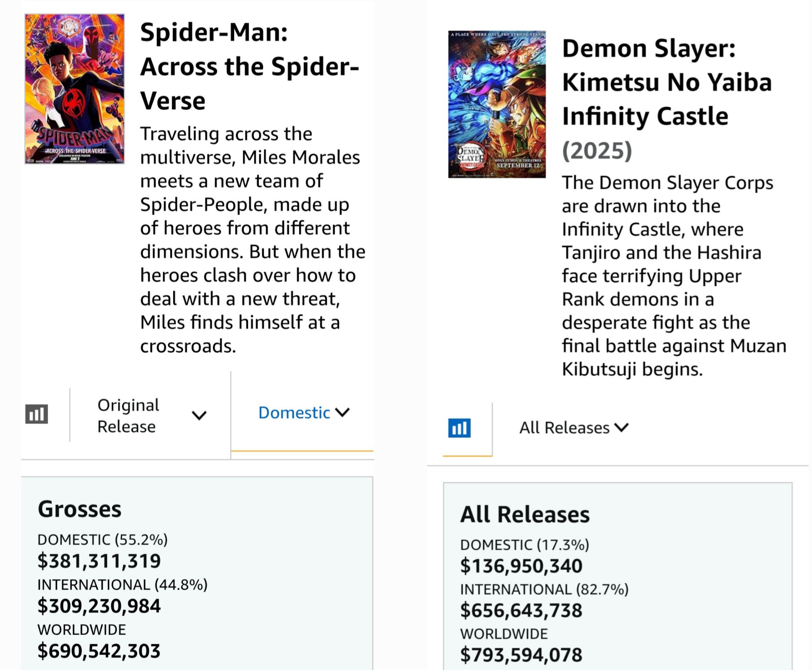Click the blue bar-chart icon under Demon Slayer

459,428
